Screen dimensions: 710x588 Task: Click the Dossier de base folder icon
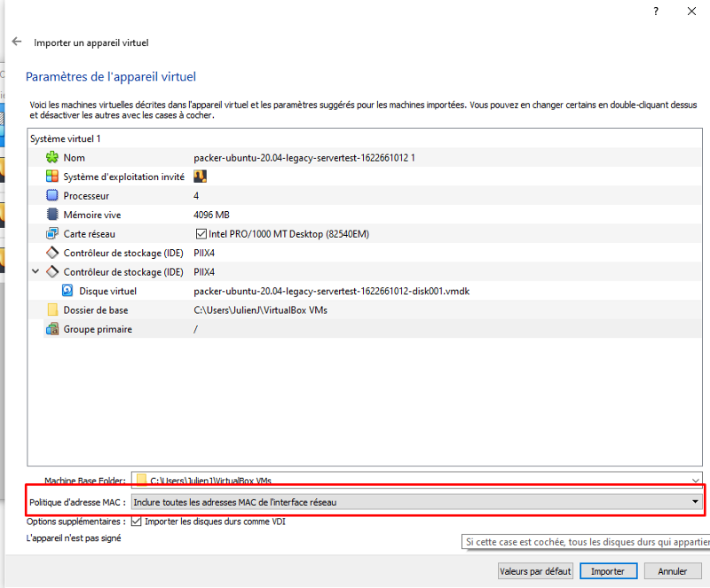[51, 310]
